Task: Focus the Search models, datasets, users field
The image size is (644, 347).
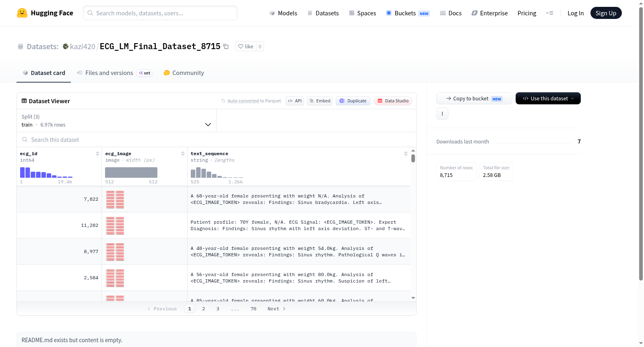Action: coord(160,13)
